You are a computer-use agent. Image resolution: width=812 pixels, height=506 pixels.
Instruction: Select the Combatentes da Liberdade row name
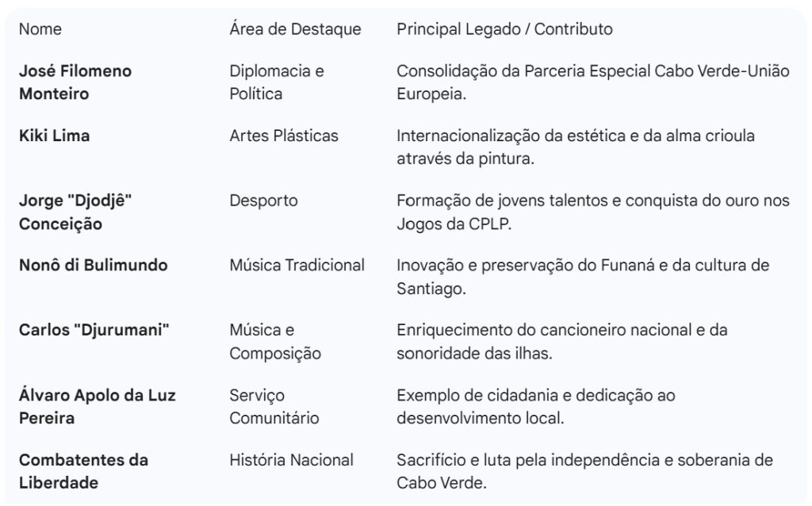point(83,471)
